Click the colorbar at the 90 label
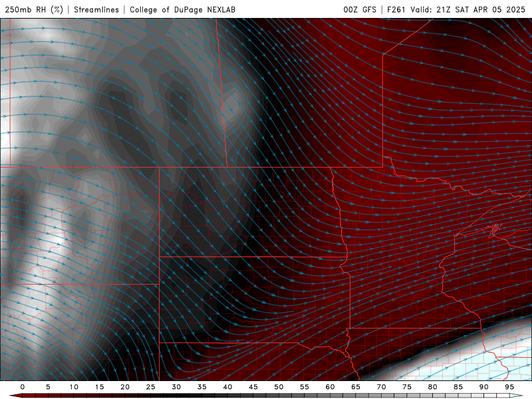The width and height of the screenshot is (532, 399). point(483,387)
